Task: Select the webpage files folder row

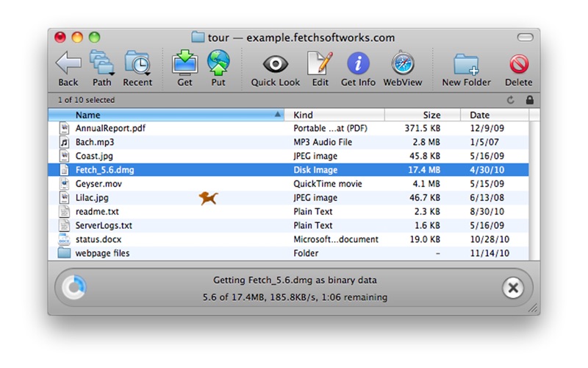Action: (288, 253)
